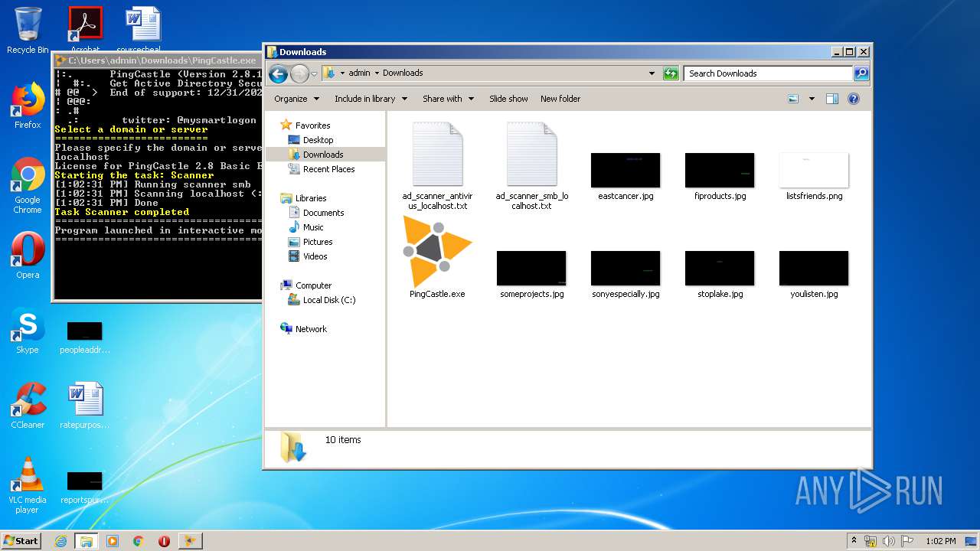The image size is (980, 551).
Task: Go forward in Explorer navigation
Action: click(x=299, y=73)
